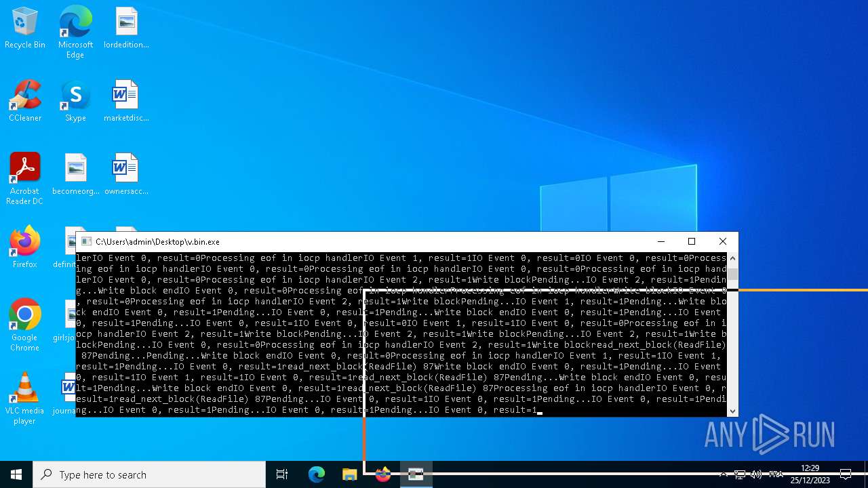
Task: Open Firefox from the taskbar
Action: [382, 474]
